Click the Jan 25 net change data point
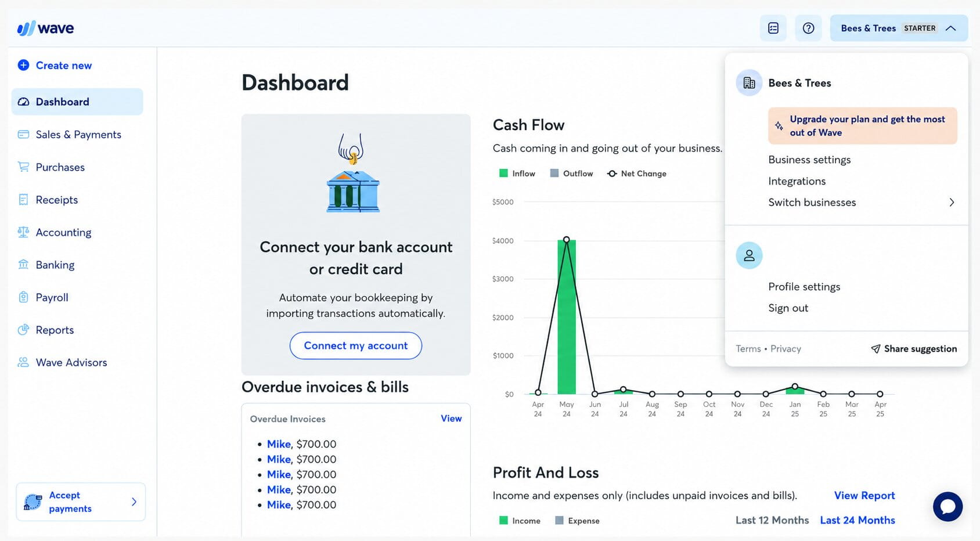The image size is (980, 541). 795,386
